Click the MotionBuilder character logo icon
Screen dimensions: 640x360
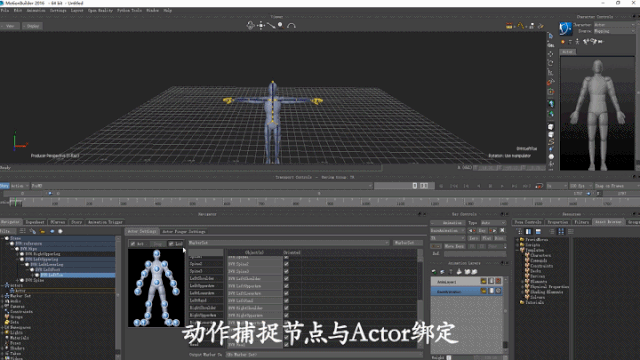[x=565, y=29]
